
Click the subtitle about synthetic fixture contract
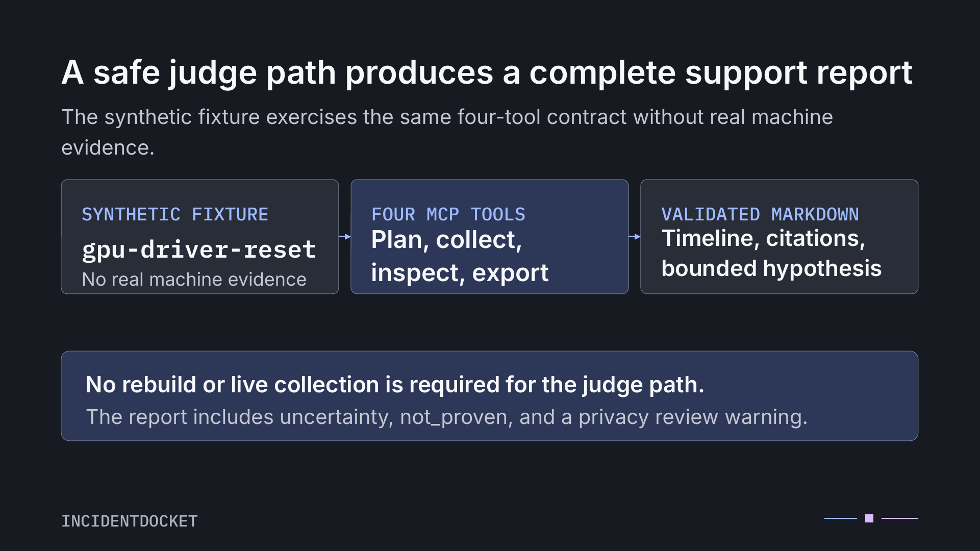[447, 132]
